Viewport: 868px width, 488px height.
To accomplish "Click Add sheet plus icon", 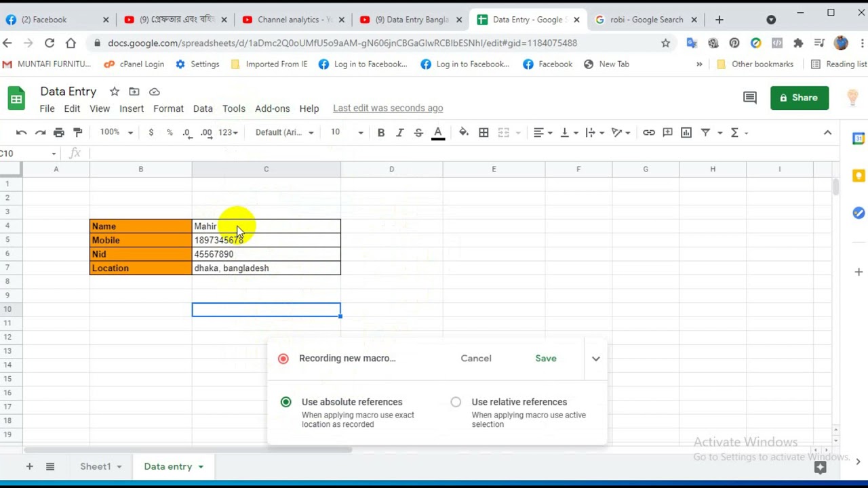I will (x=29, y=466).
